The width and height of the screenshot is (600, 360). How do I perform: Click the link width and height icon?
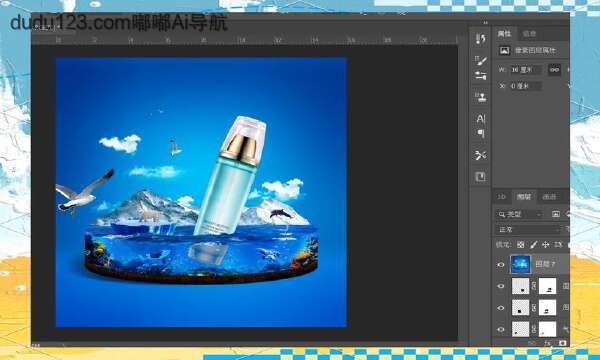click(554, 70)
